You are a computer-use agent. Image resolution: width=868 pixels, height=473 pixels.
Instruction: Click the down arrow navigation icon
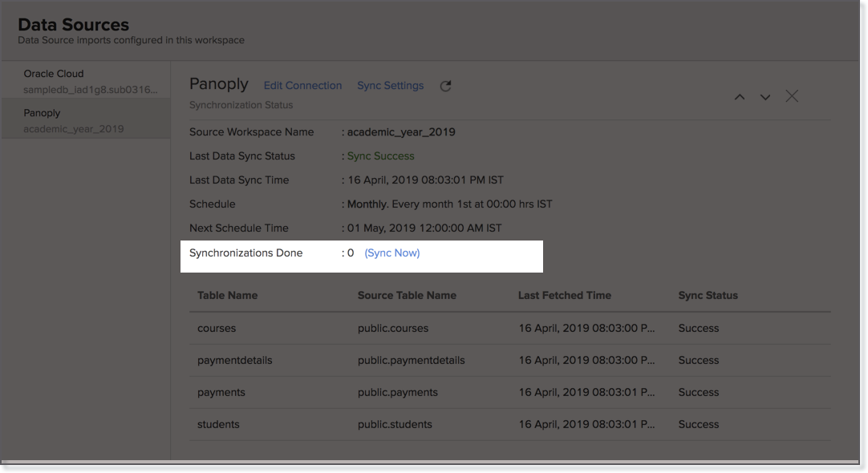(765, 97)
